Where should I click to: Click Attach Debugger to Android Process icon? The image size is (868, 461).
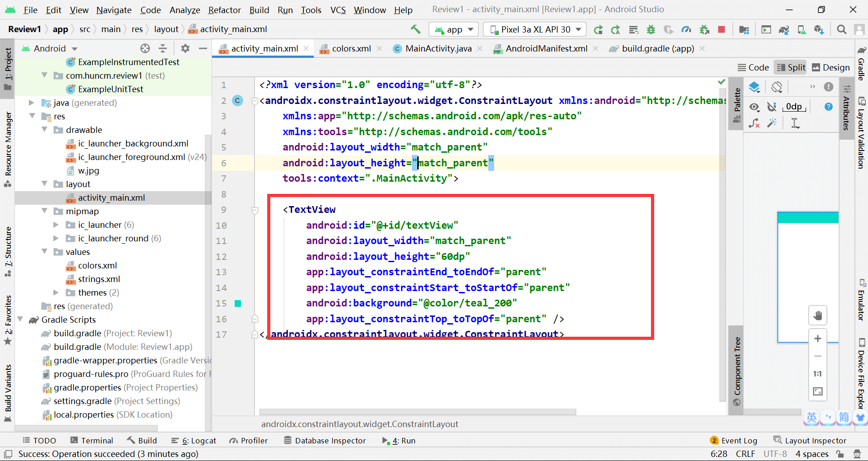(704, 29)
